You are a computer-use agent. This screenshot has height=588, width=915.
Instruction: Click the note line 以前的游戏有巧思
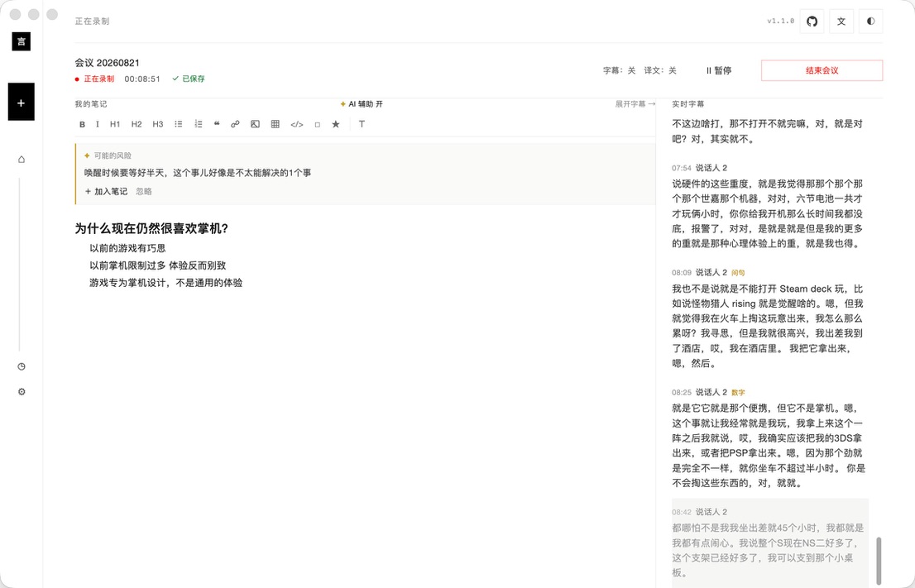coord(127,248)
